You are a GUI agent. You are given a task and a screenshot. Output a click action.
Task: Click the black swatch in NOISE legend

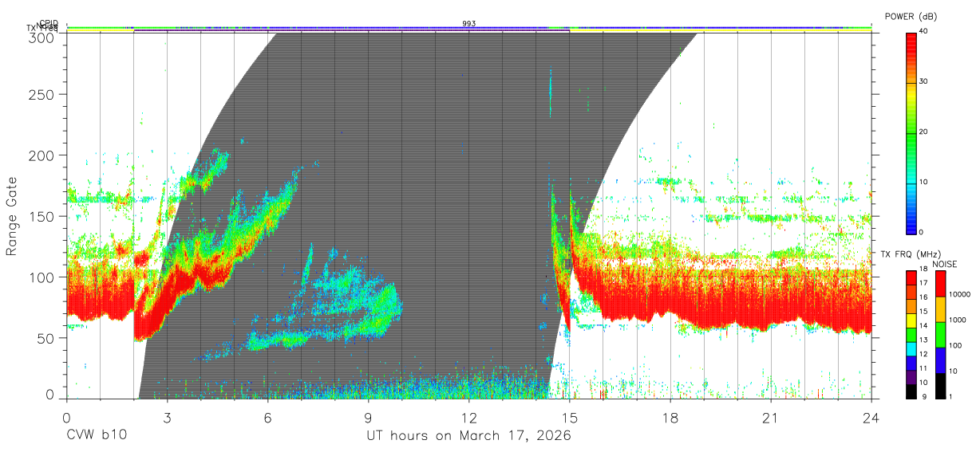tap(940, 386)
